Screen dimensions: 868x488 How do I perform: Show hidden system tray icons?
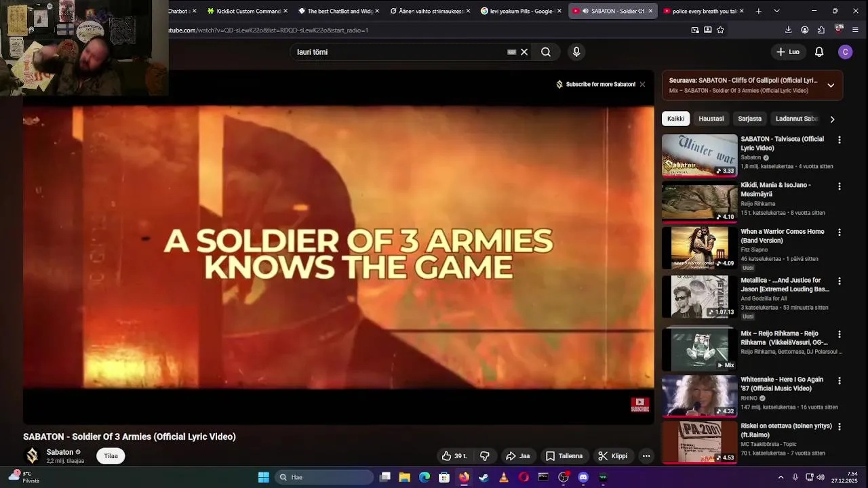click(781, 477)
